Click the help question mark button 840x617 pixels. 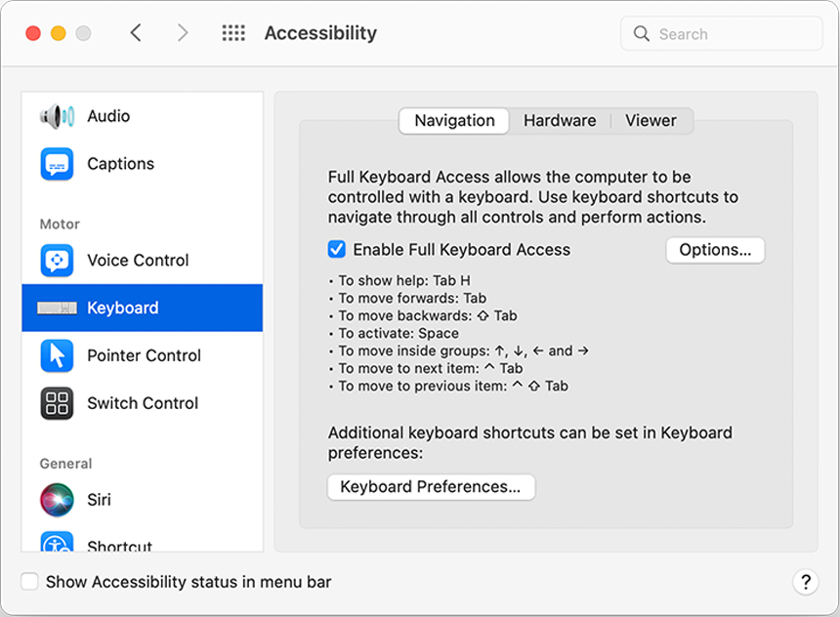click(x=806, y=582)
